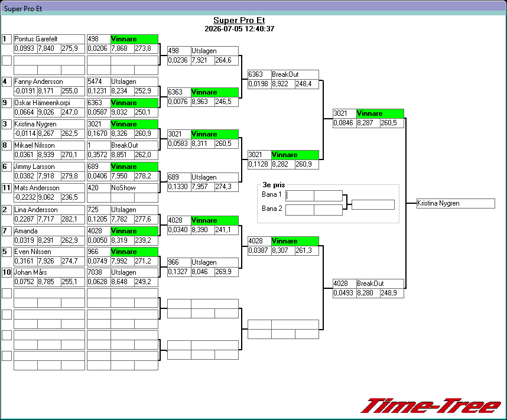This screenshot has height=420, width=507.
Task: Select the Jimmy Larsson entry
Action: click(49, 167)
